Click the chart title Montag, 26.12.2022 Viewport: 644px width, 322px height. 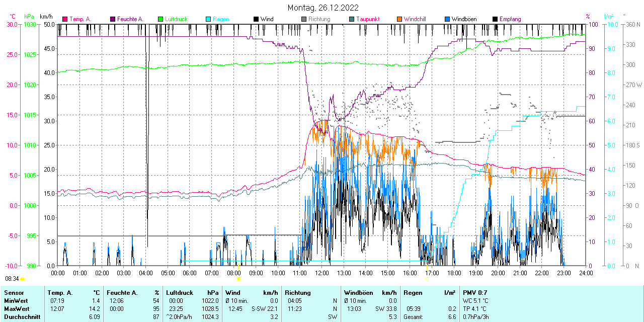(x=323, y=8)
